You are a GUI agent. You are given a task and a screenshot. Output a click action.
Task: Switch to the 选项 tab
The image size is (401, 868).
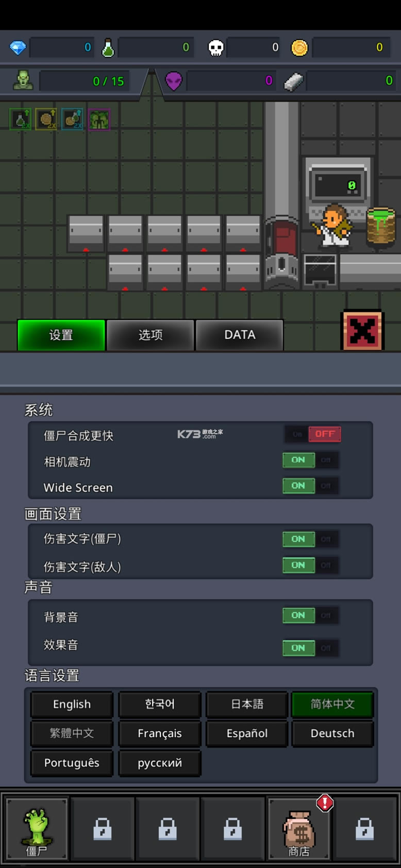click(151, 335)
